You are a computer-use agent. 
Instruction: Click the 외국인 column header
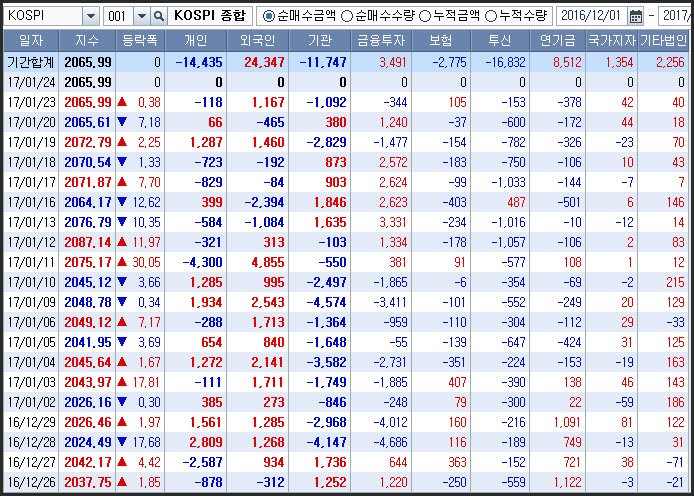tap(258, 41)
